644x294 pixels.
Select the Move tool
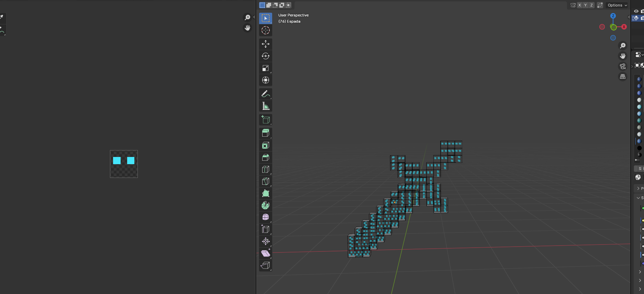coord(265,44)
